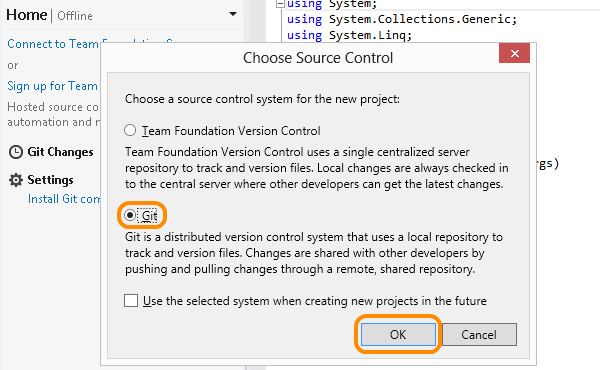600x370 pixels.
Task: Click the Cancel button
Action: coord(479,334)
